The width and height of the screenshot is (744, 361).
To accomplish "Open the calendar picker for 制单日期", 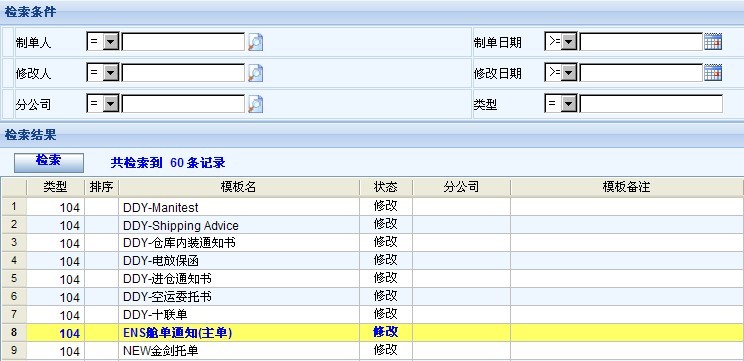I will [x=713, y=42].
